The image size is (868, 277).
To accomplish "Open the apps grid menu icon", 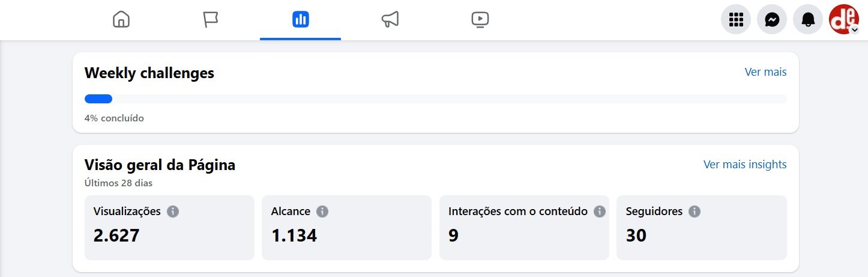I will [736, 20].
